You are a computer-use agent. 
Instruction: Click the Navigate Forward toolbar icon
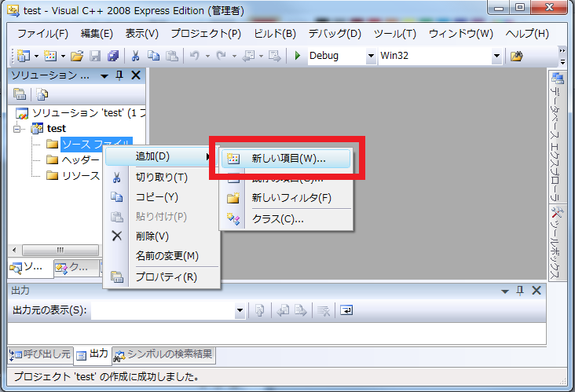coord(274,56)
